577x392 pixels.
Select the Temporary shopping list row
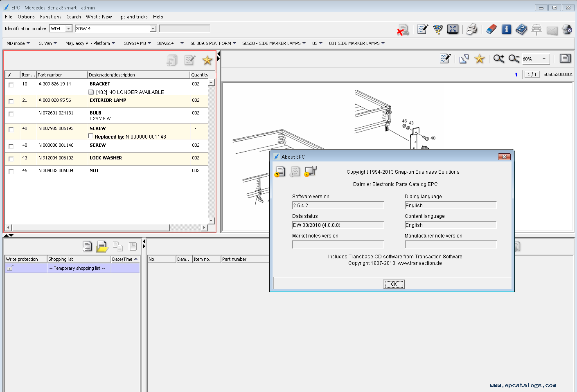click(x=72, y=268)
